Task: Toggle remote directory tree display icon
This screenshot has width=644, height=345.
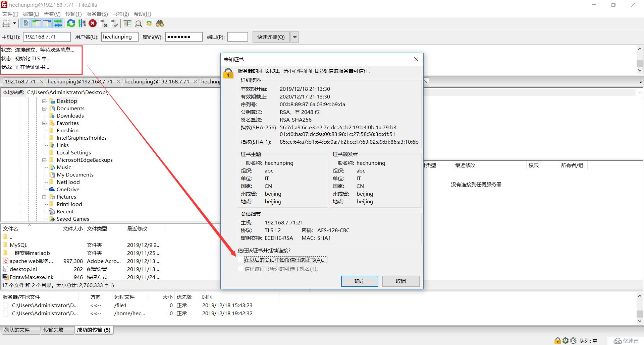Action: coord(47,23)
